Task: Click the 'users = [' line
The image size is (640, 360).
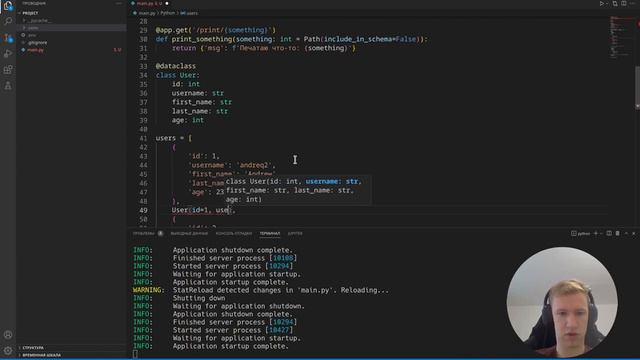Action: 173,138
